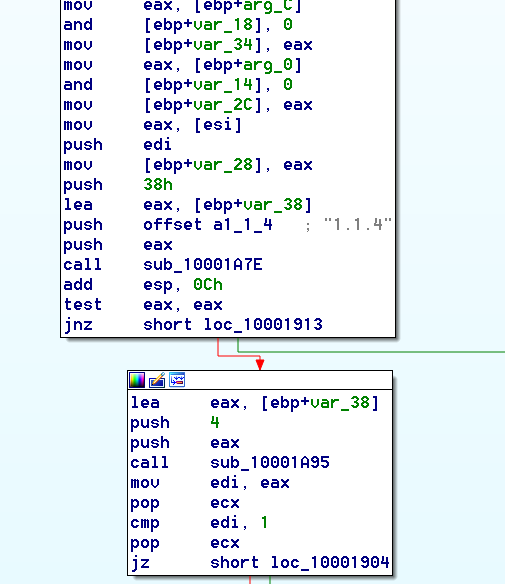Click 'add esp, 0Ch' line
The image size is (505, 584).
pyautogui.click(x=143, y=285)
